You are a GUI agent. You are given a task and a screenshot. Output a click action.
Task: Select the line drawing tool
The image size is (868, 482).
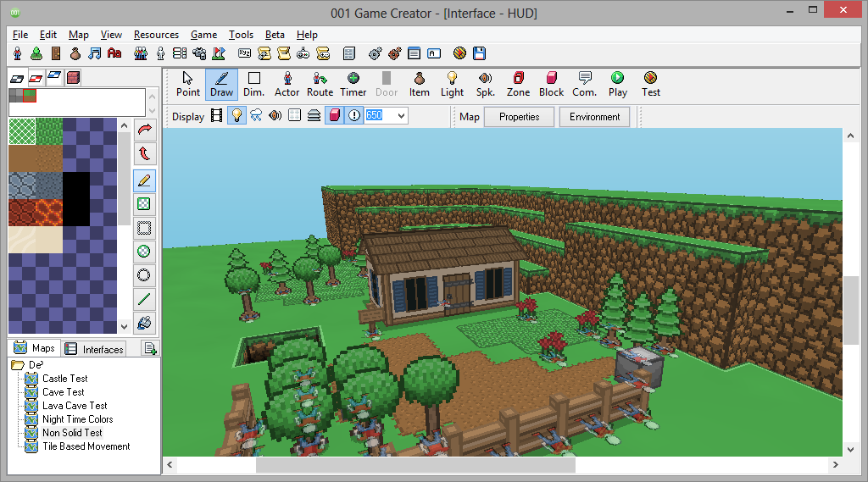coord(144,299)
